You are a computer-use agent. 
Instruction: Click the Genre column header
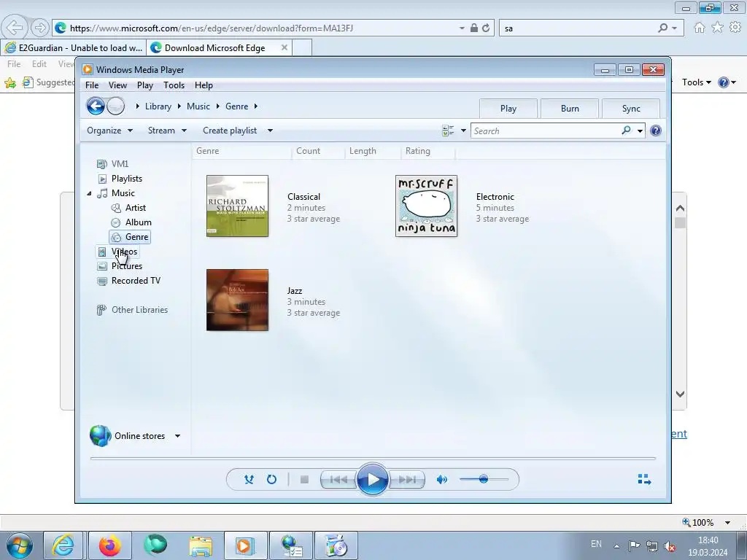[242, 151]
